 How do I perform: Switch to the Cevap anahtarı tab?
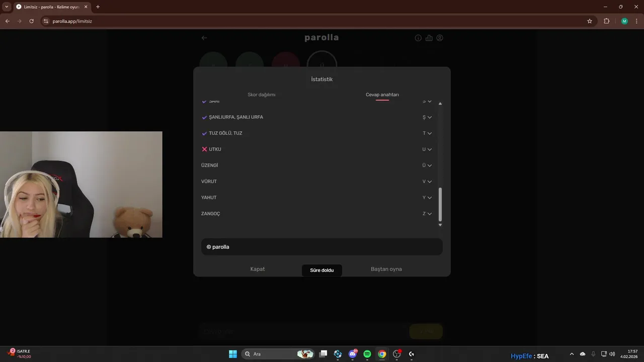382,95
